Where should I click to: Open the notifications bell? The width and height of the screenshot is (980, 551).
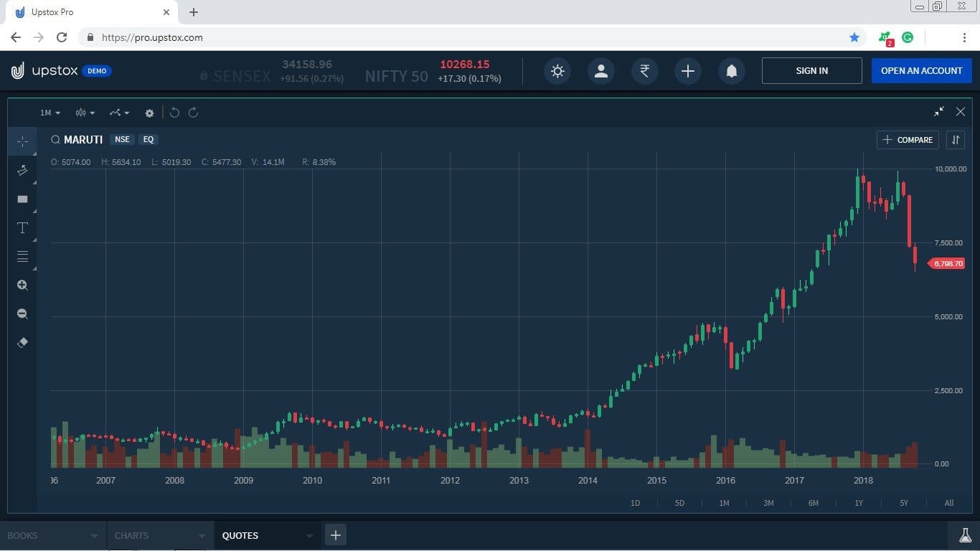[731, 71]
